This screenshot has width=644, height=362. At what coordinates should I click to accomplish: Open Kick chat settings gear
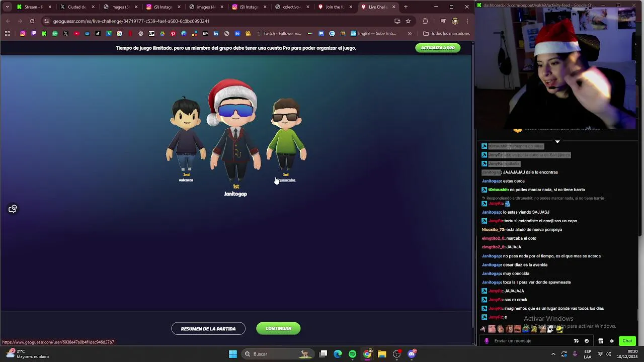click(612, 341)
